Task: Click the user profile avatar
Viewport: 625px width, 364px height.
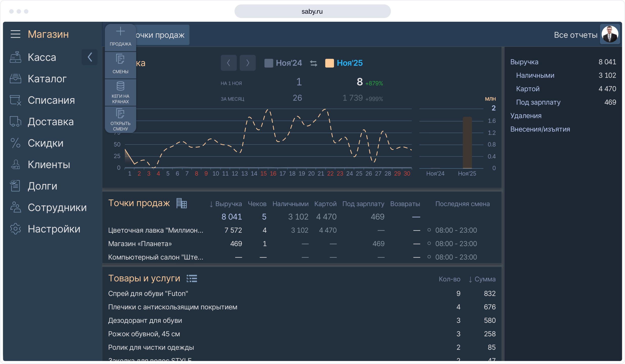Action: click(x=610, y=34)
